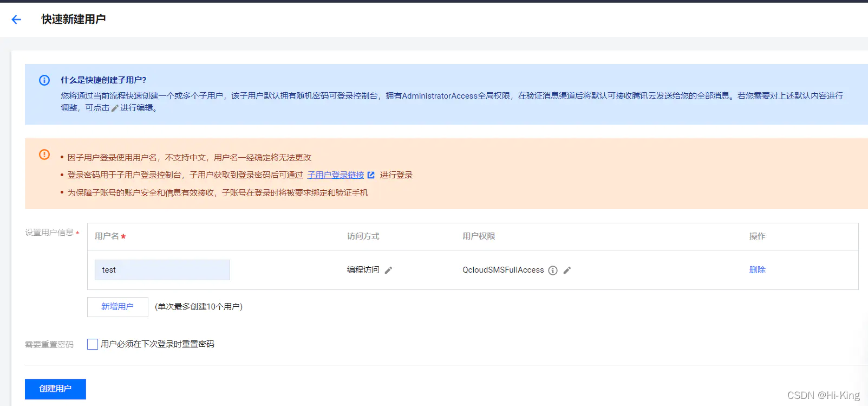Click the 操作 column header

(757, 236)
